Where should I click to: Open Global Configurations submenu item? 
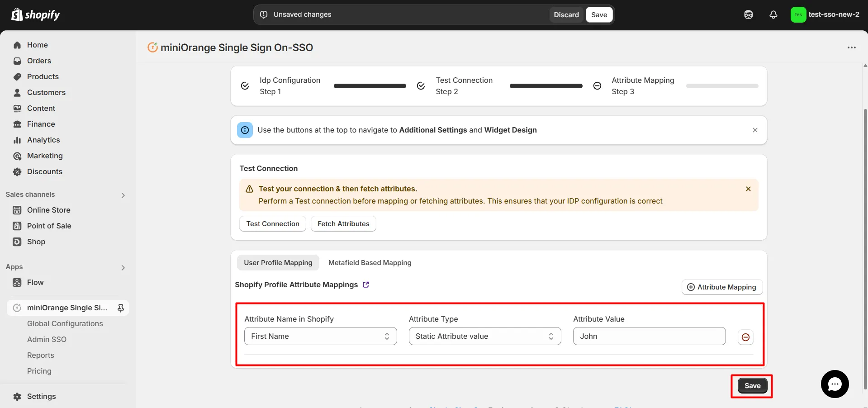coord(65,323)
